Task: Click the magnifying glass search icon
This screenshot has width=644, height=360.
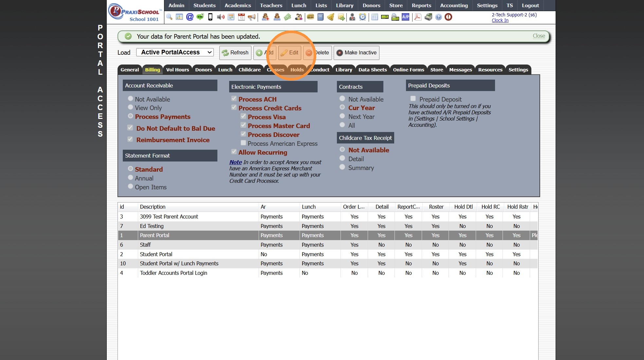Action: click(169, 17)
